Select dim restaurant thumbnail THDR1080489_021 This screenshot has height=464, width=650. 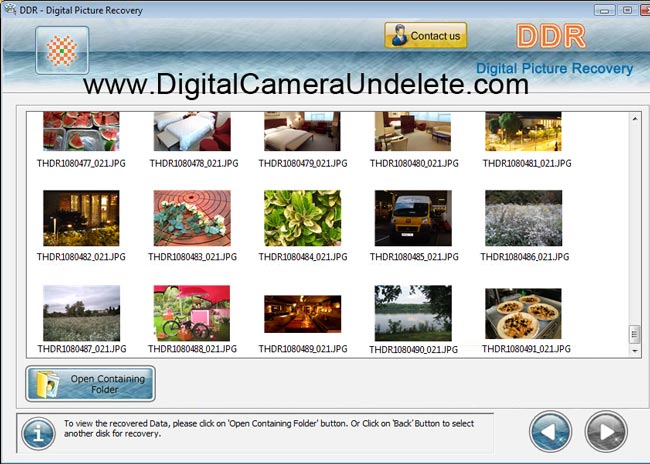pyautogui.click(x=303, y=314)
